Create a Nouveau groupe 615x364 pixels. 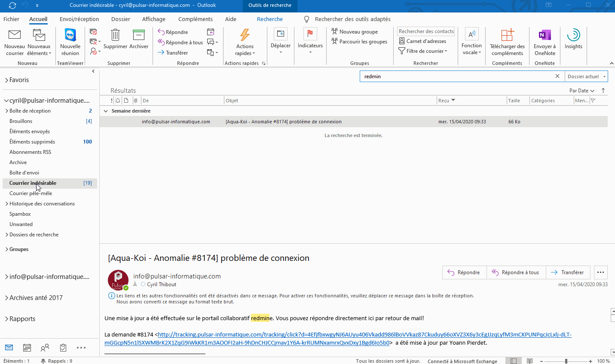click(x=355, y=32)
